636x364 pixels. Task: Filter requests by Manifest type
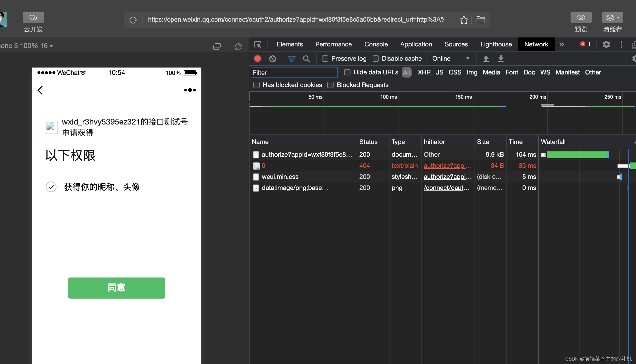567,72
